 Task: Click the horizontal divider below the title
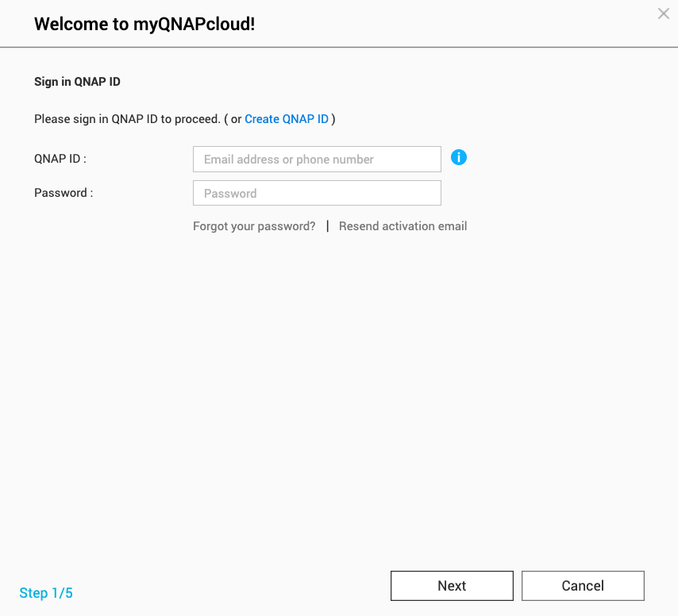click(339, 47)
